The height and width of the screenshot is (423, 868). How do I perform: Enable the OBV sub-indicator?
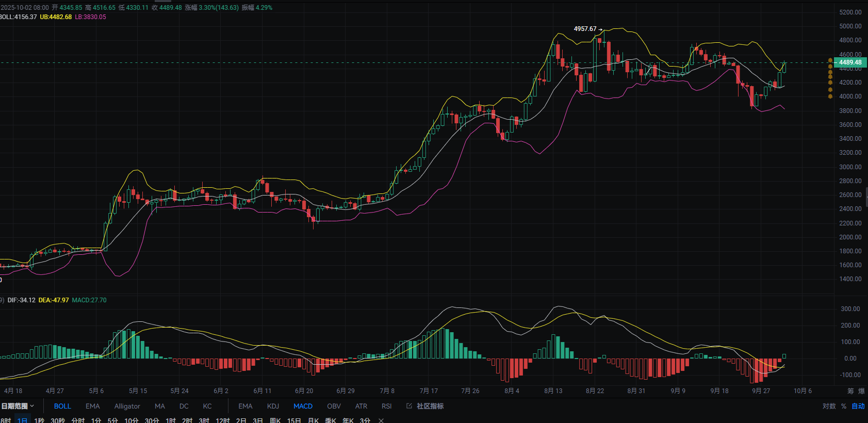coord(334,406)
